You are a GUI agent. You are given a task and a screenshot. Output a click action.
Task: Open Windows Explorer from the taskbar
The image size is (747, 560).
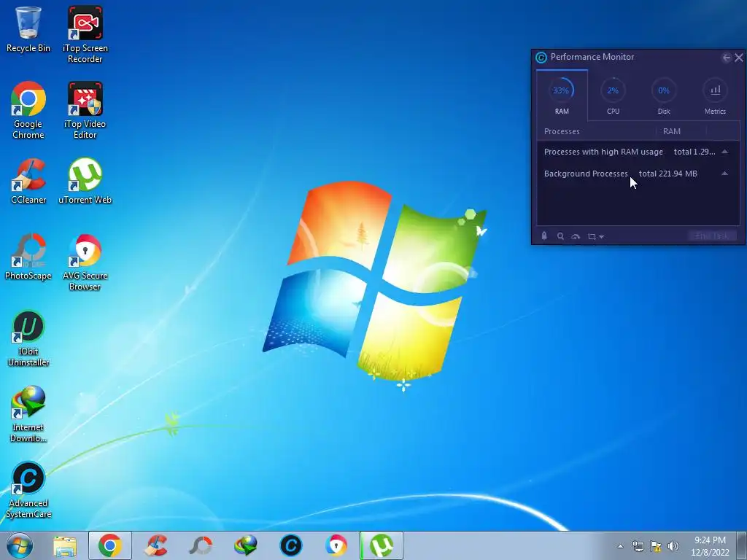pyautogui.click(x=65, y=545)
